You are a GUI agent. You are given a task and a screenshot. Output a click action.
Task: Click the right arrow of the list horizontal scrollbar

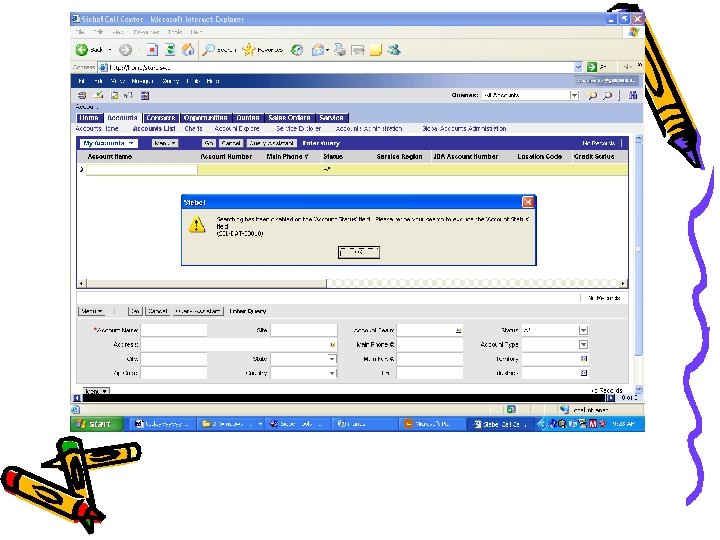tap(623, 283)
